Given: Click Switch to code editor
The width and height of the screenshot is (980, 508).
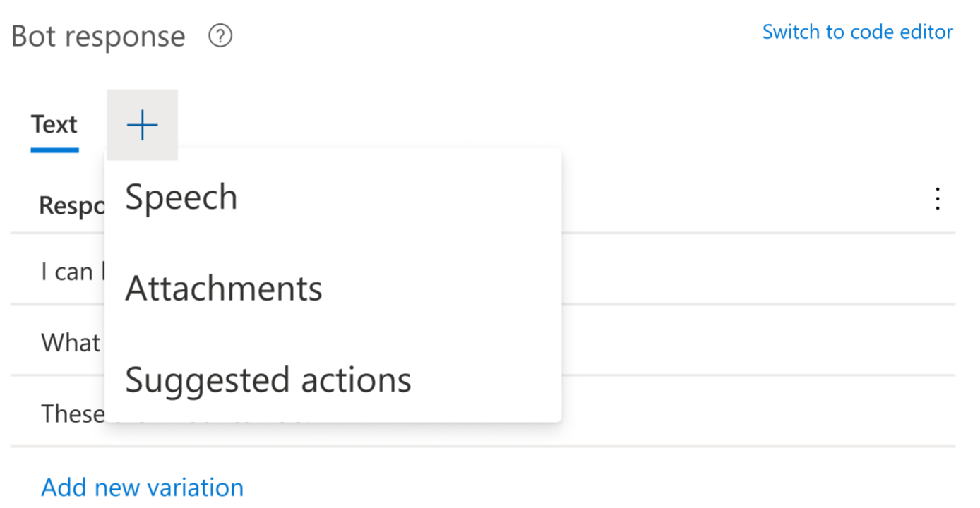Looking at the screenshot, I should click(x=857, y=32).
